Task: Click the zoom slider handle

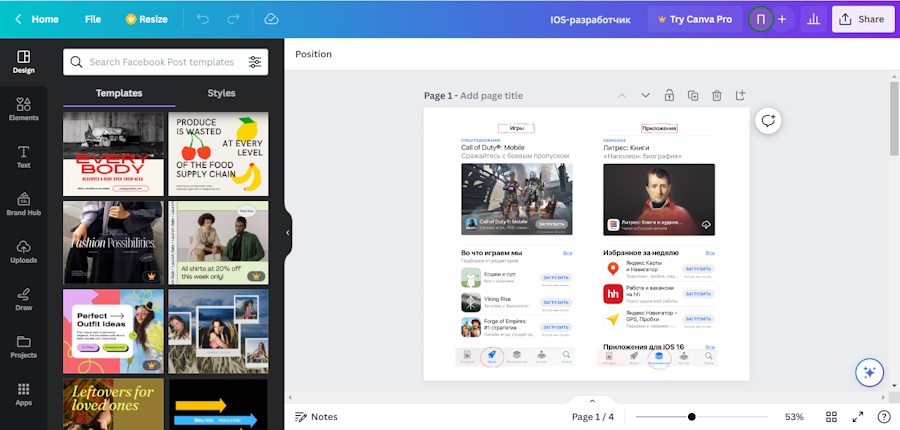Action: (691, 416)
